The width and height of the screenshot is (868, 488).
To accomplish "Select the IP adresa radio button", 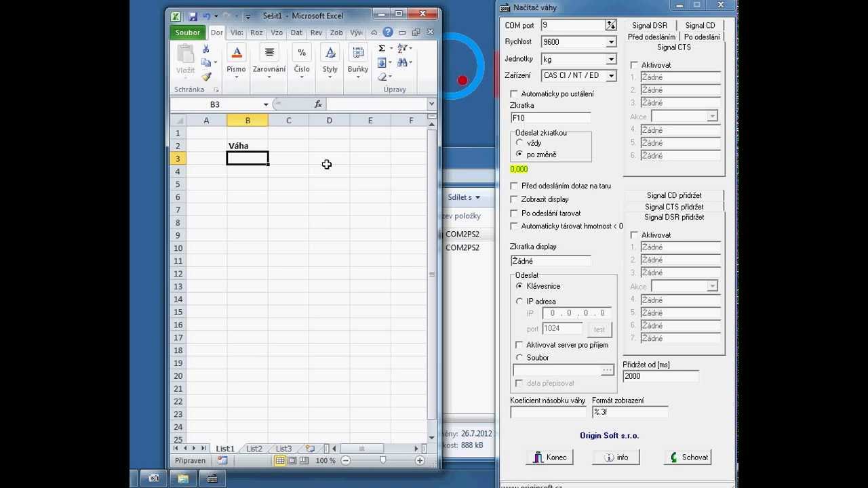I will click(519, 301).
